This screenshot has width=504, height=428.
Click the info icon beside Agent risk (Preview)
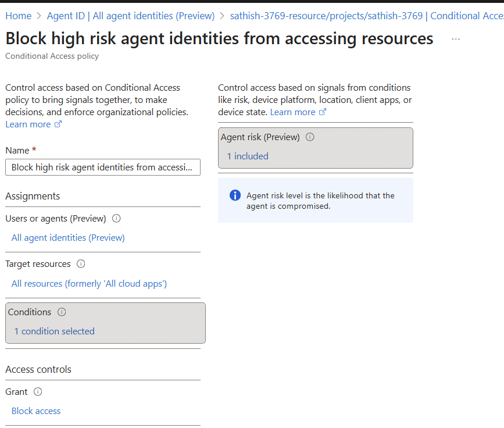pyautogui.click(x=310, y=137)
